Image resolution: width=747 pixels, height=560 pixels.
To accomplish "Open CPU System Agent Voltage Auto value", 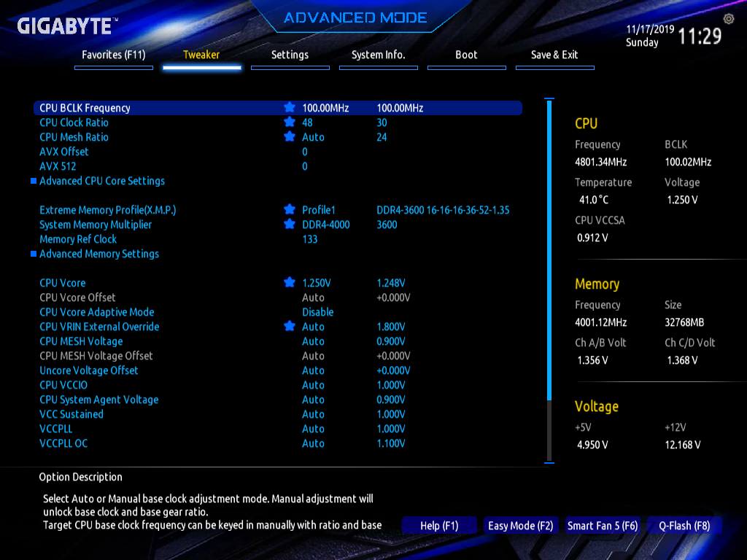I will click(313, 400).
